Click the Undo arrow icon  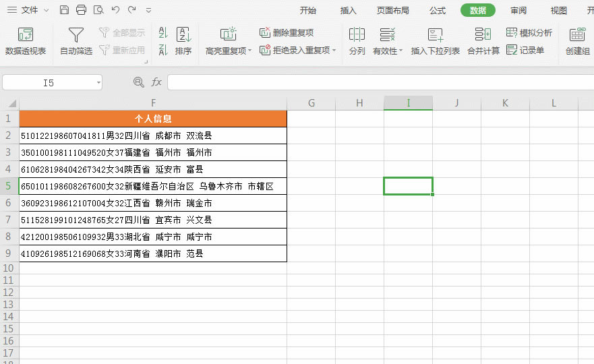pyautogui.click(x=115, y=10)
